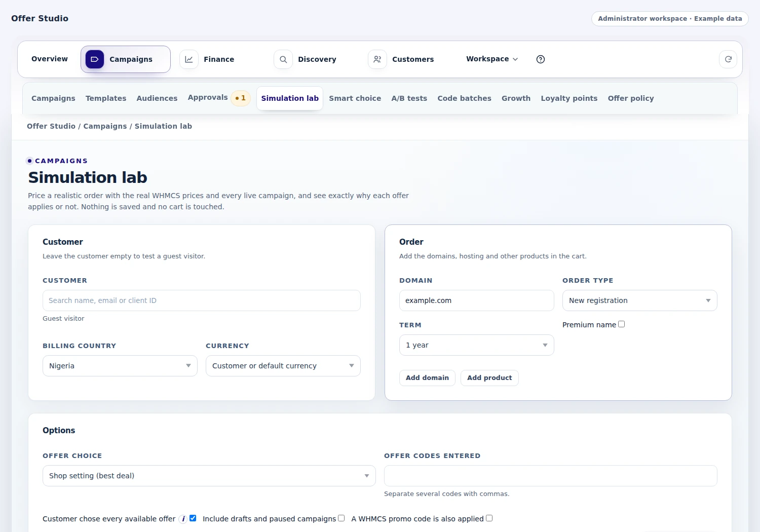Open the A/B tests tab
Screen dimensions: 760x532
[409, 98]
